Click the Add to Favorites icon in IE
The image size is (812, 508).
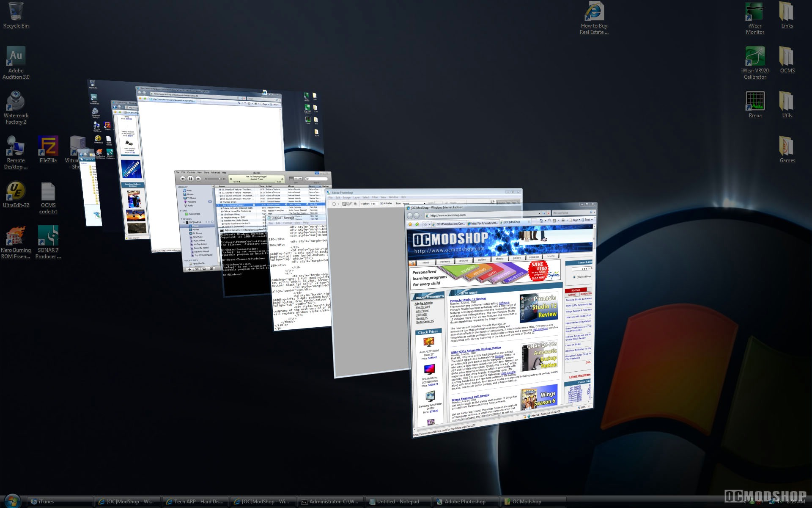click(417, 224)
